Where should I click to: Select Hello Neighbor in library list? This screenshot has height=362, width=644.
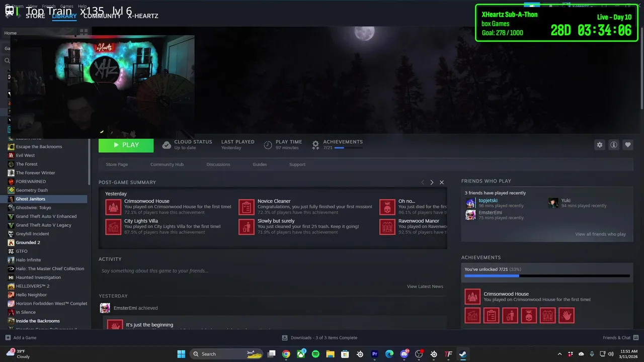[x=32, y=295]
